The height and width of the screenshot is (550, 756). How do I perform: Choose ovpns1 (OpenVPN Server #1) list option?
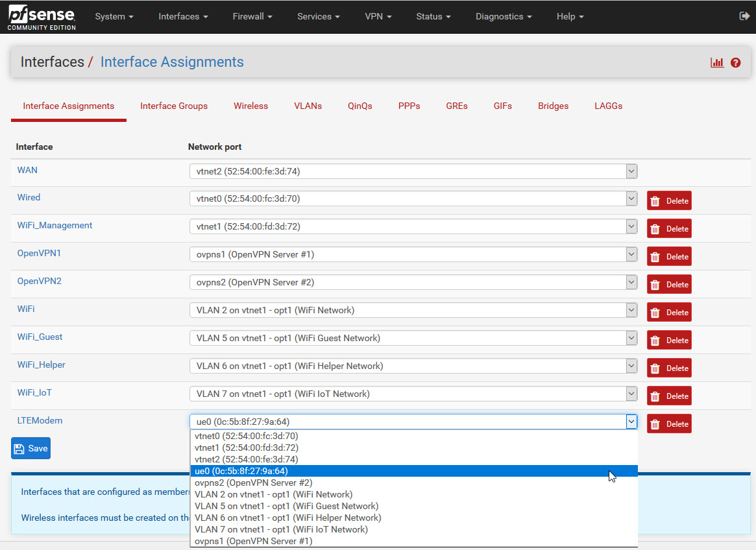[x=254, y=541]
